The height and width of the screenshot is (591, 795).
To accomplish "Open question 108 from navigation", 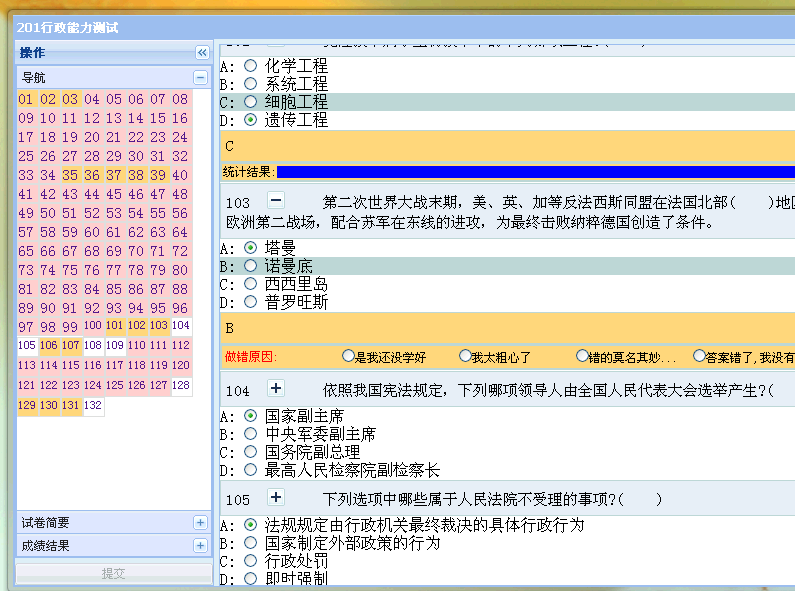I will tap(93, 346).
